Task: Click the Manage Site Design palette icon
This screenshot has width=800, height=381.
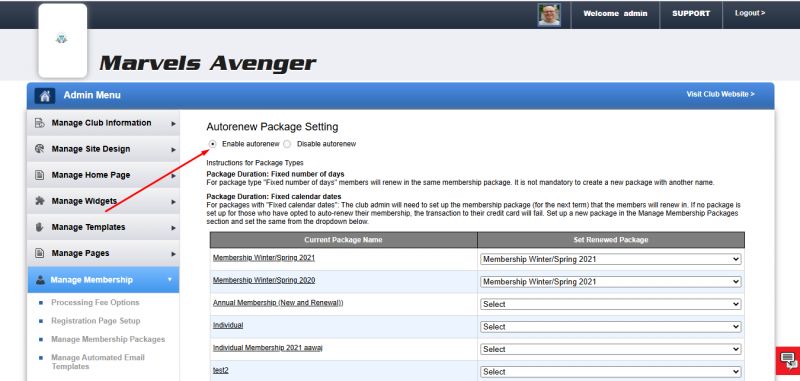Action: pos(39,149)
